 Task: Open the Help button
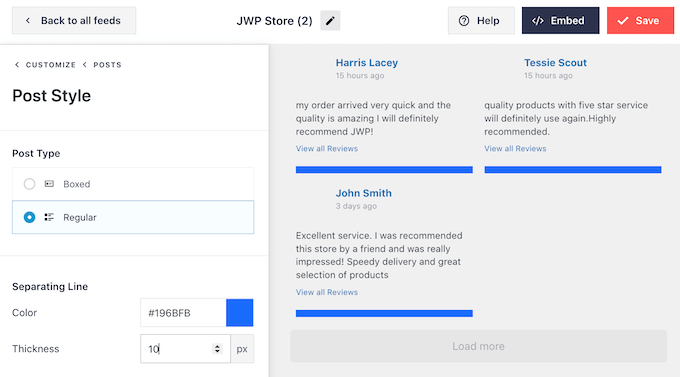[x=481, y=20]
